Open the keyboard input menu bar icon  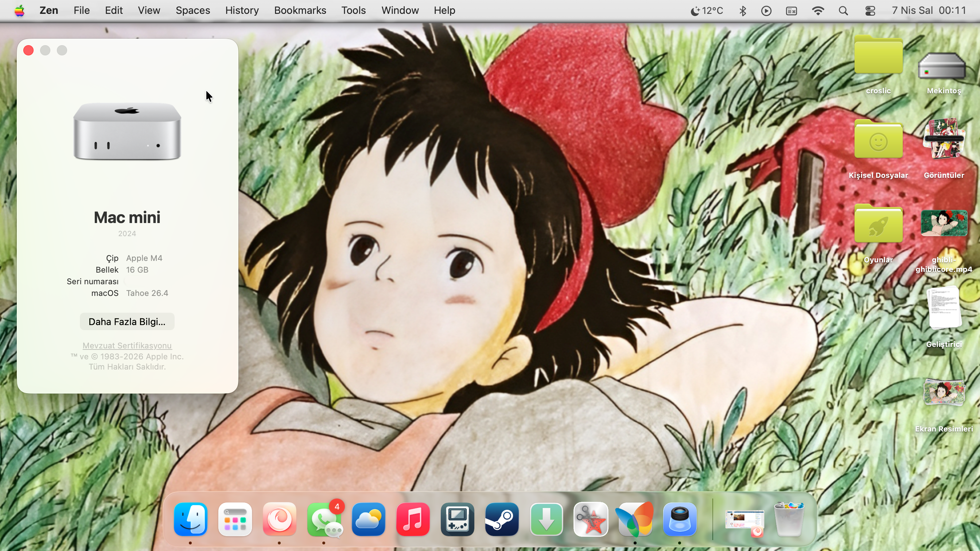click(x=792, y=11)
